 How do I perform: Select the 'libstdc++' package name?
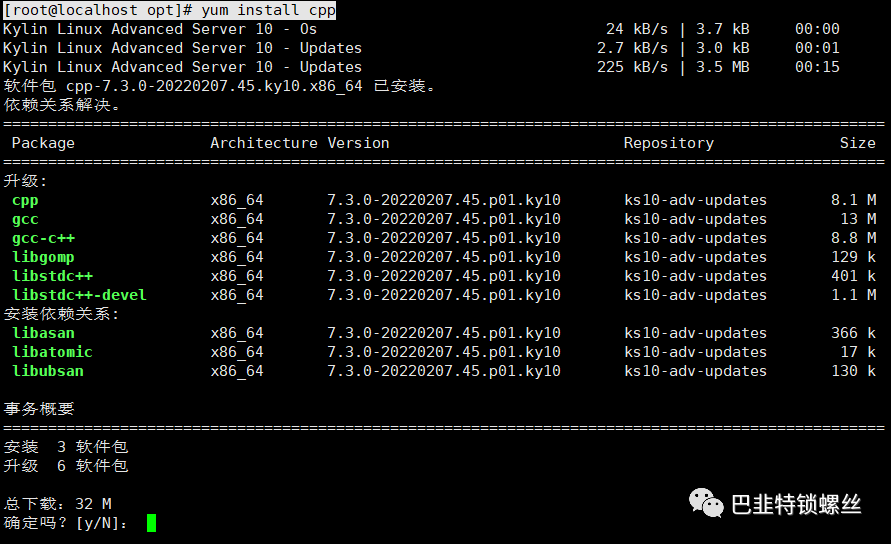(x=52, y=276)
